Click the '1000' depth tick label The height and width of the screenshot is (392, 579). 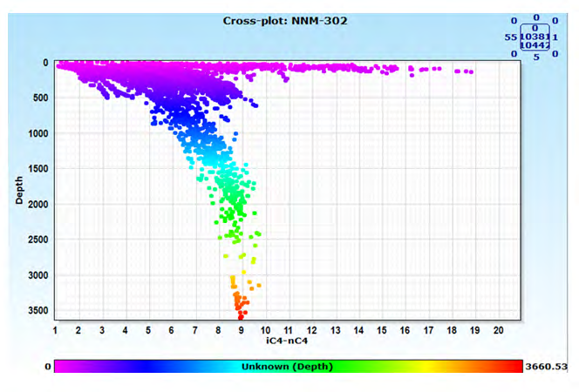pos(38,133)
